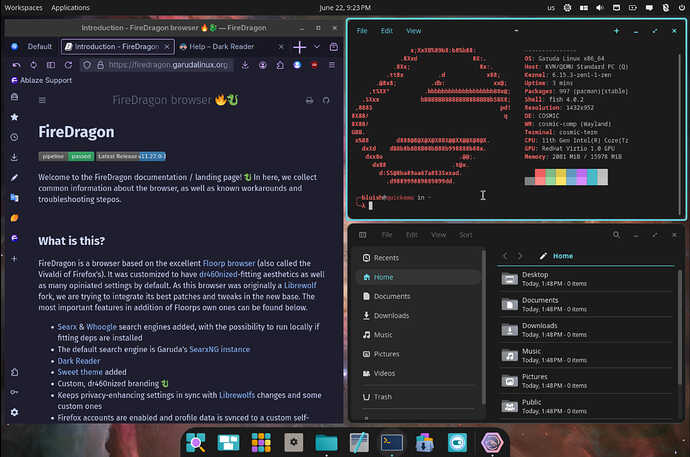This screenshot has height=457, width=690.
Task: Select Recents in file manager sidebar
Action: click(418, 258)
